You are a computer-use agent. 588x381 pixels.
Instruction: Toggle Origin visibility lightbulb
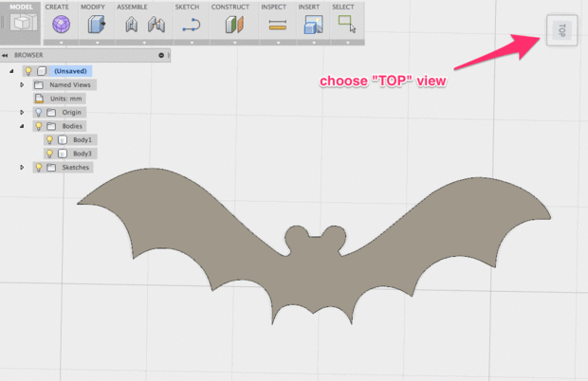pyautogui.click(x=38, y=113)
